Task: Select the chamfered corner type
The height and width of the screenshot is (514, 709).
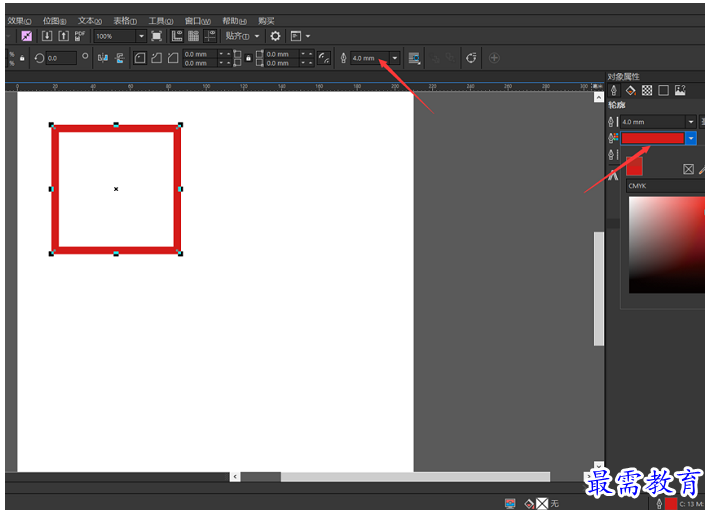Action: click(173, 58)
